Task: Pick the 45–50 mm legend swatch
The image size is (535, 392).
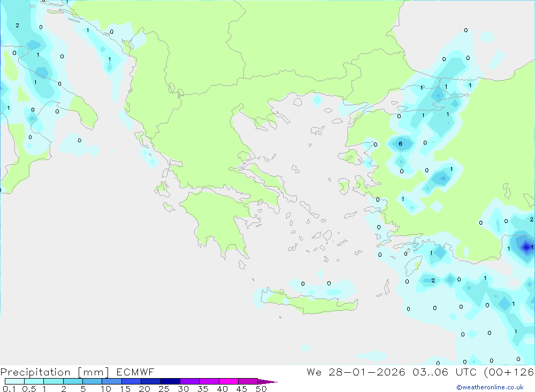Action: tap(248, 381)
